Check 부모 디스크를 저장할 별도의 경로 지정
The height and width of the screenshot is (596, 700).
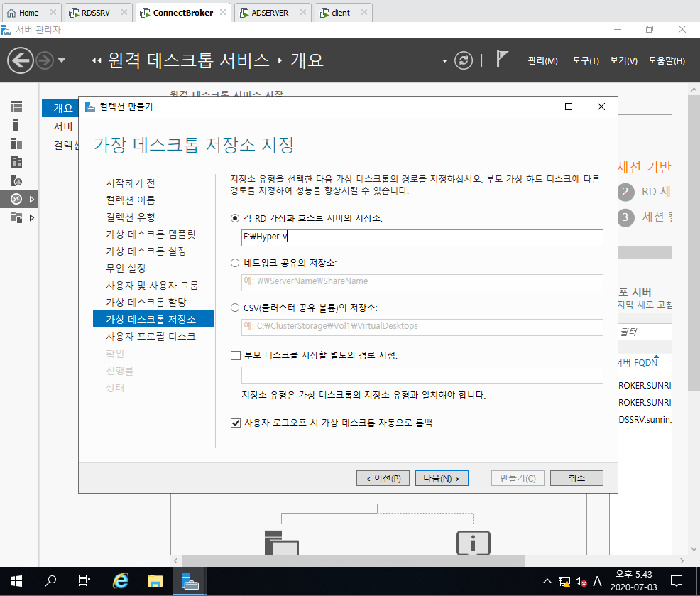pos(235,356)
